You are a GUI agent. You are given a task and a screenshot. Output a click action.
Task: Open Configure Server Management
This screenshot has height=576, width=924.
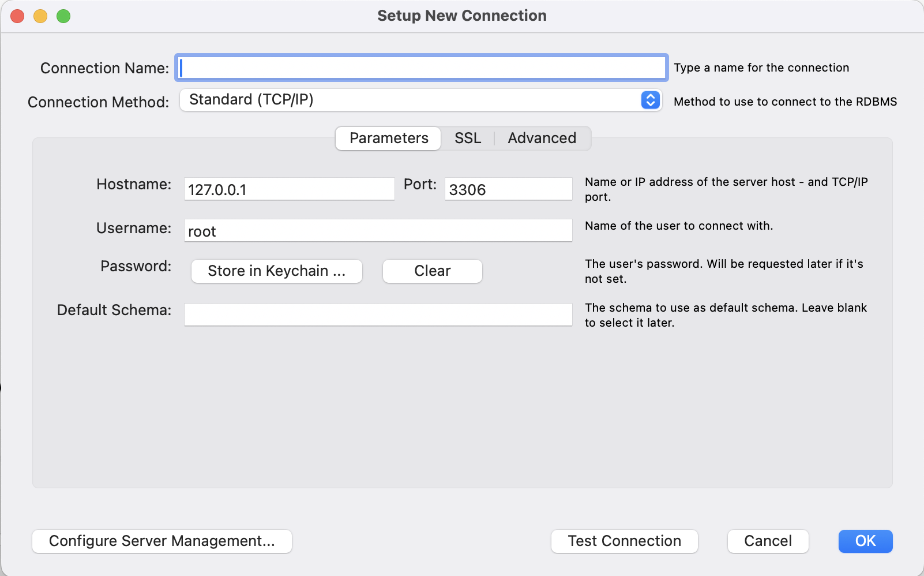click(x=162, y=541)
